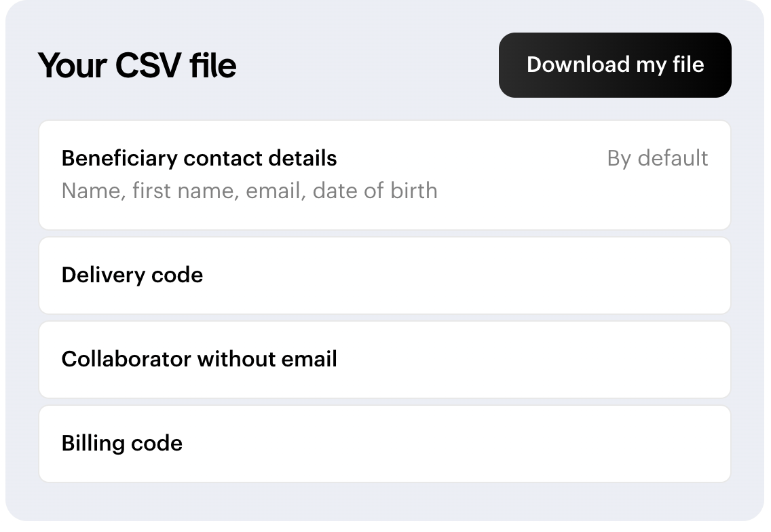Image resolution: width=771 pixels, height=532 pixels.
Task: Click the Download my file button
Action: [x=615, y=65]
